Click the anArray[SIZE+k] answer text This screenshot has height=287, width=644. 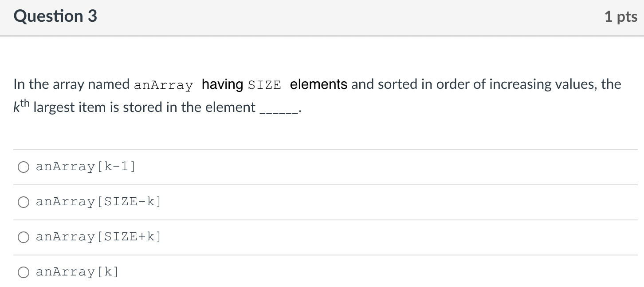coord(98,237)
